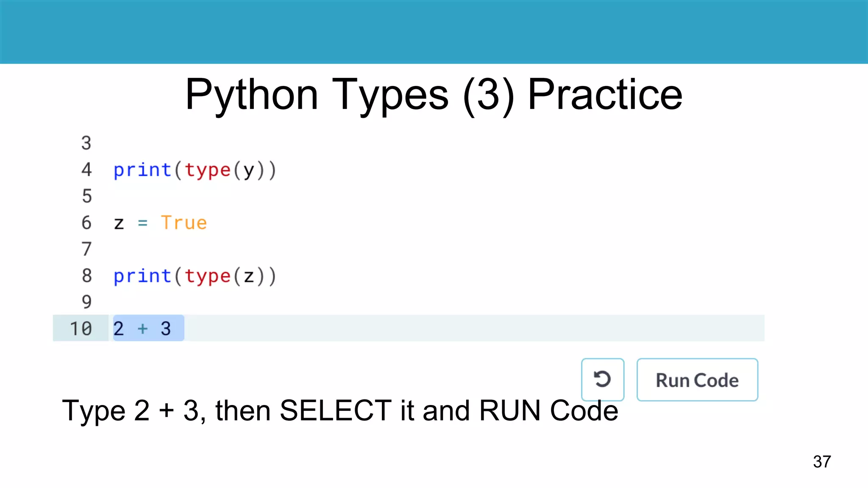Click line number 8 in gutter
Screen dimensions: 868x488
86,275
